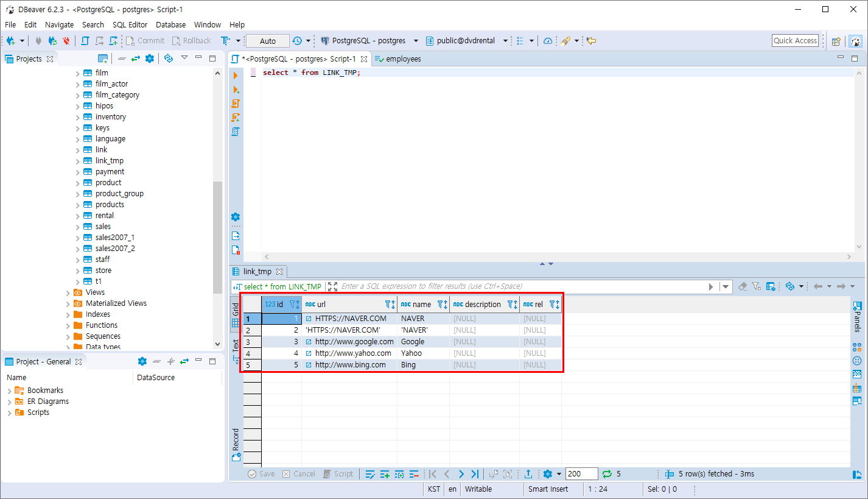
Task: Switch to the employees editor tab
Action: 398,59
